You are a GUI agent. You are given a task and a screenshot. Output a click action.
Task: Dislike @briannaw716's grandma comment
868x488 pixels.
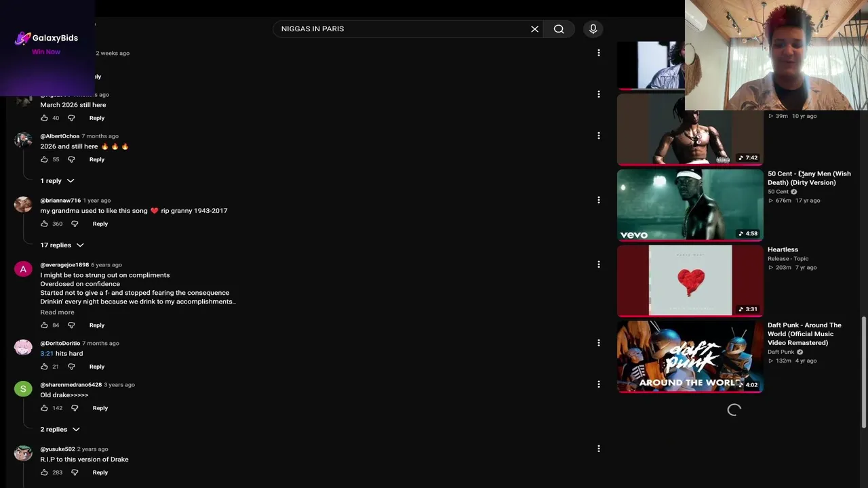tap(75, 224)
